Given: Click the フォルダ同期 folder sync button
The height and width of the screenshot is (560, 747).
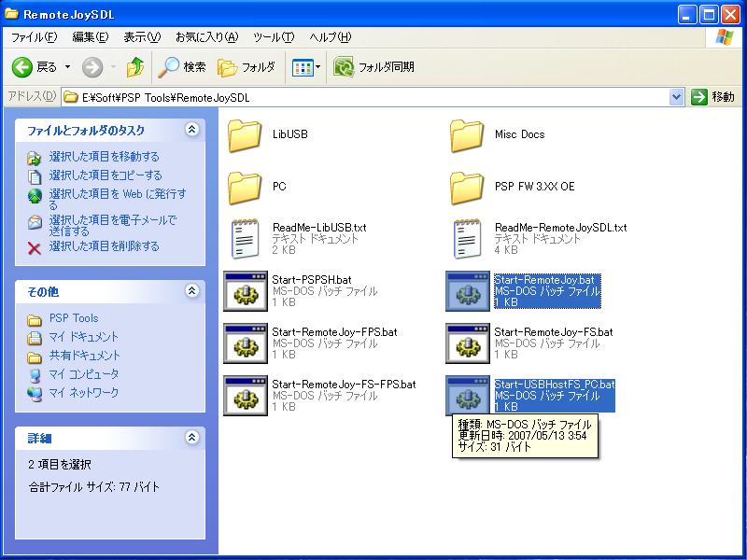Looking at the screenshot, I should click(373, 67).
